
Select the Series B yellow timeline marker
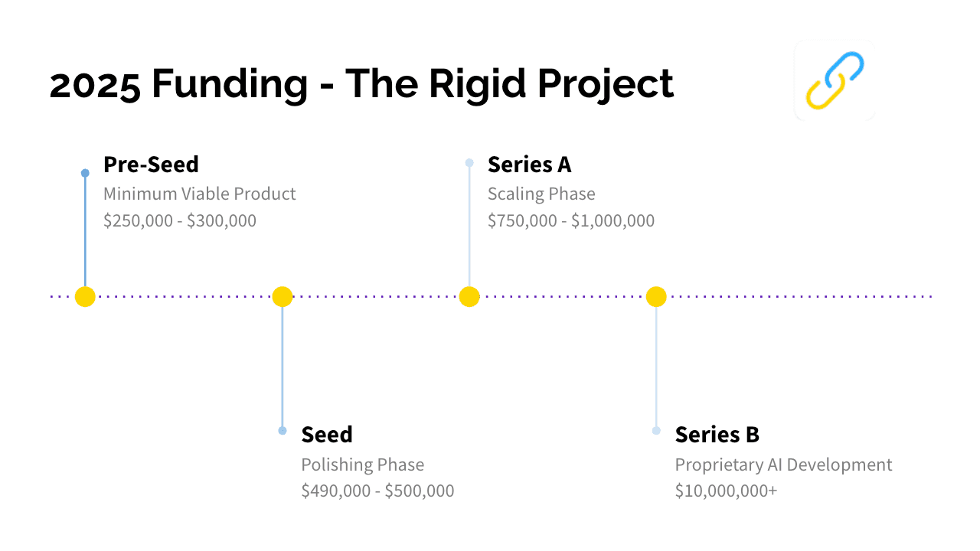[656, 297]
